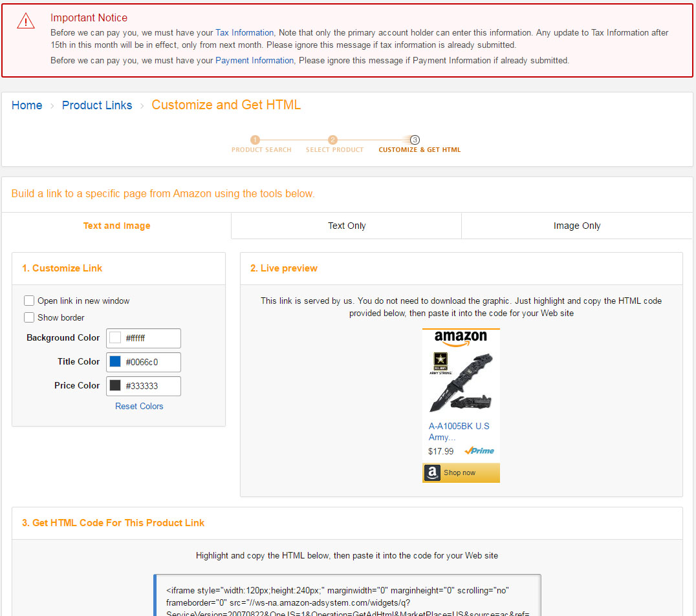Screen dimensions: 696x616
Task: Open the Tax Information link
Action: (x=245, y=33)
